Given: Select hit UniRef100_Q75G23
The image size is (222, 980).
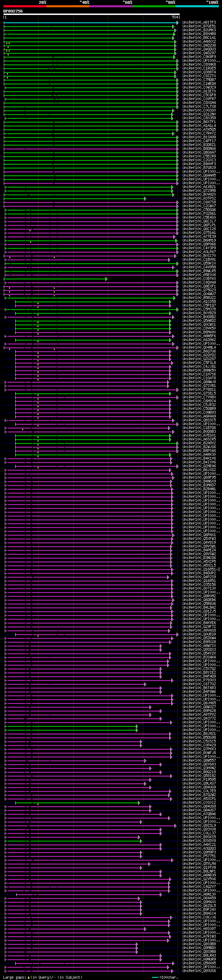Looking at the screenshot, I should click(199, 290).
